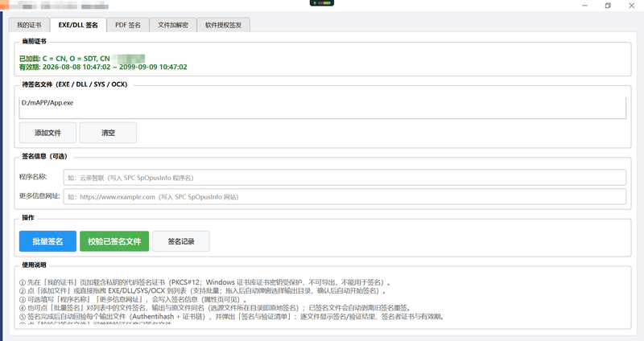Image resolution: width=644 pixels, height=341 pixels.
Task: Go to the 软件授权签发 tab
Action: (x=224, y=25)
